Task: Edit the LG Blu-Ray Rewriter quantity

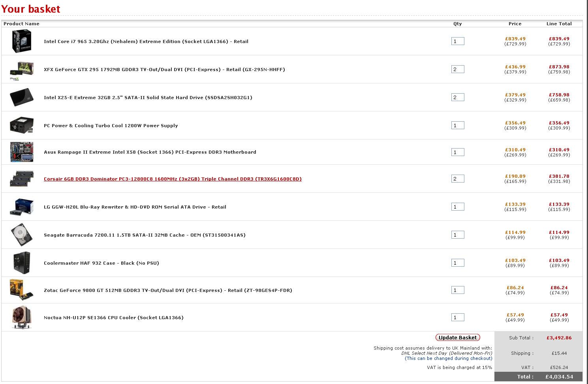Action: [x=458, y=207]
